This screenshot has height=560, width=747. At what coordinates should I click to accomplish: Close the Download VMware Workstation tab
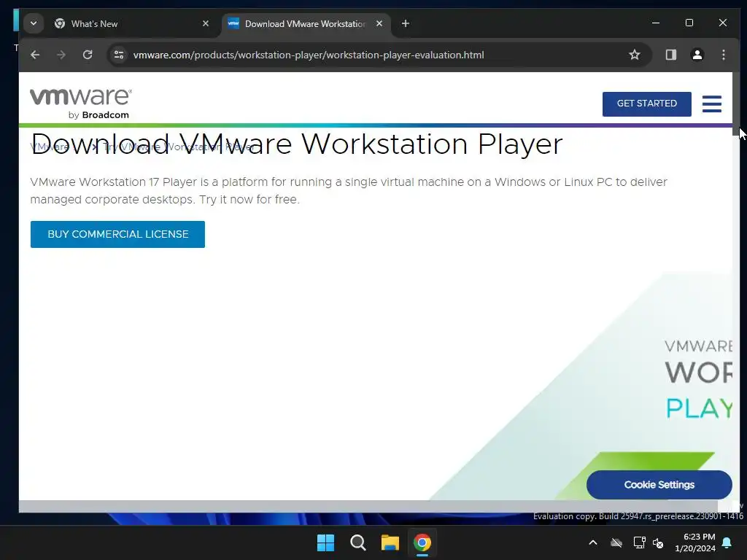coord(379,23)
